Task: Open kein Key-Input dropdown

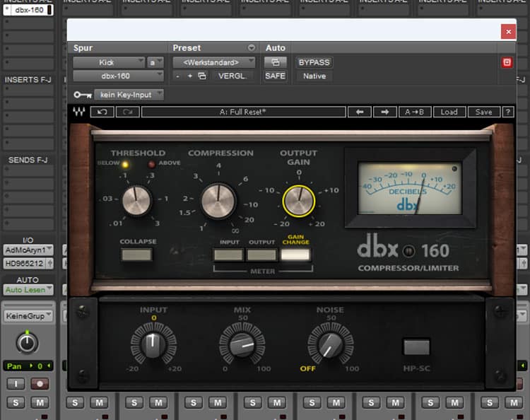Action: pos(129,95)
